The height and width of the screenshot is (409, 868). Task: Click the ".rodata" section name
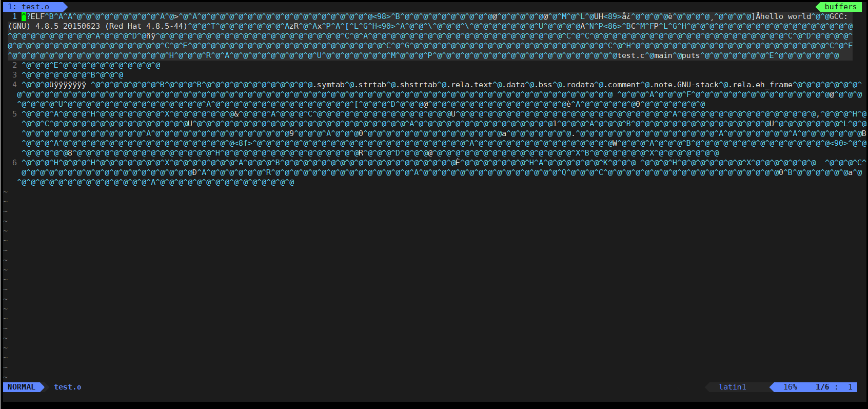tap(578, 85)
